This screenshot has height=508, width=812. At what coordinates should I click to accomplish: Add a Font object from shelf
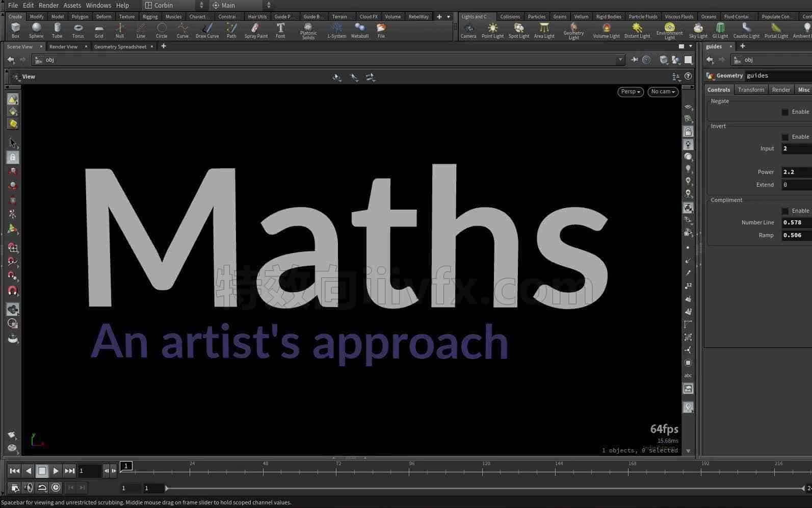280,31
